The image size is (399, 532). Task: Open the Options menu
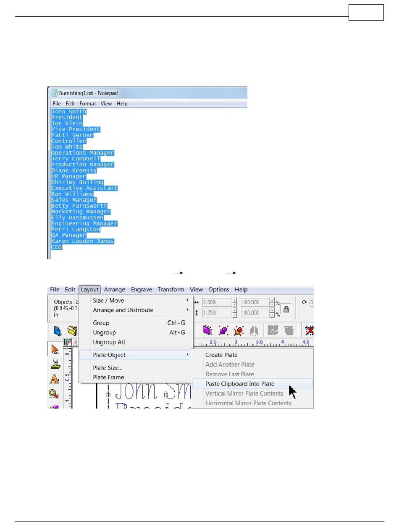pos(219,289)
